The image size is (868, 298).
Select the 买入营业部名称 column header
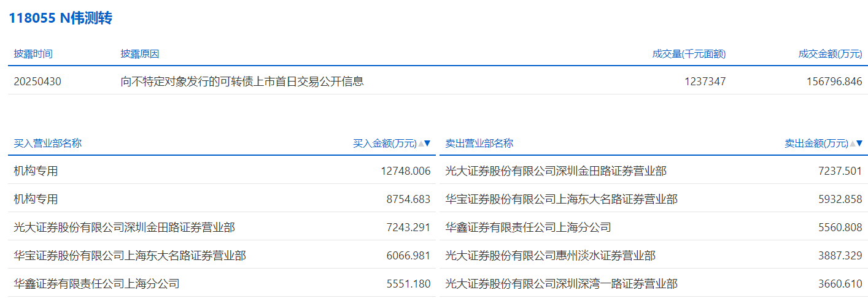pyautogui.click(x=48, y=143)
